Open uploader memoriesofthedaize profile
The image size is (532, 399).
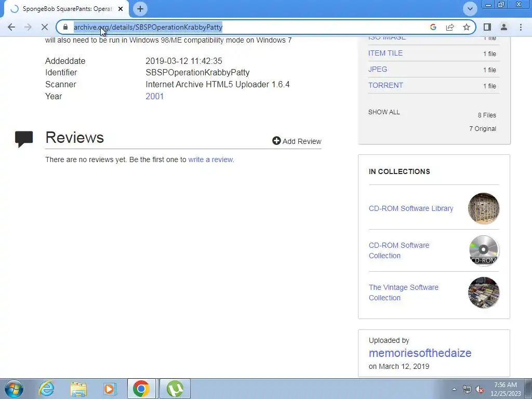point(420,353)
